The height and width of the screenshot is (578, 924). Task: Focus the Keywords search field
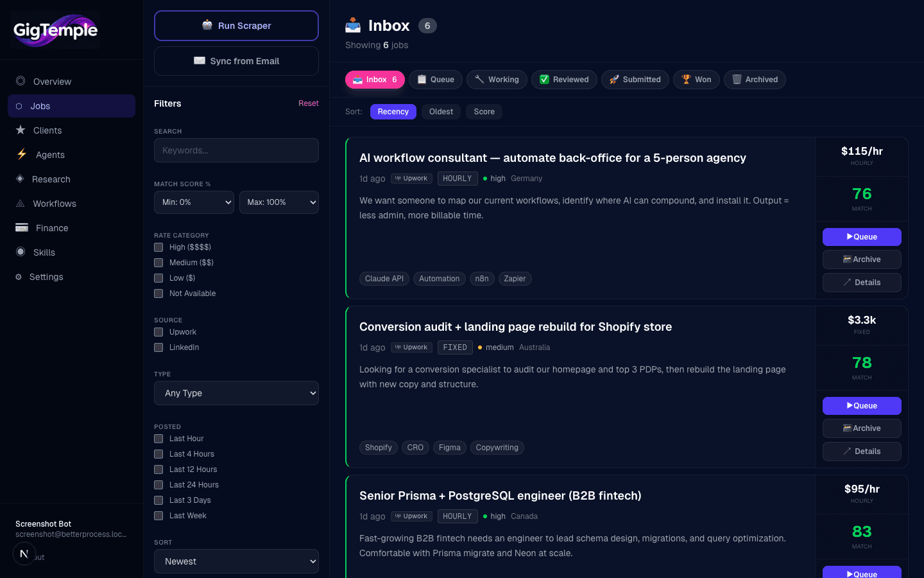point(236,150)
